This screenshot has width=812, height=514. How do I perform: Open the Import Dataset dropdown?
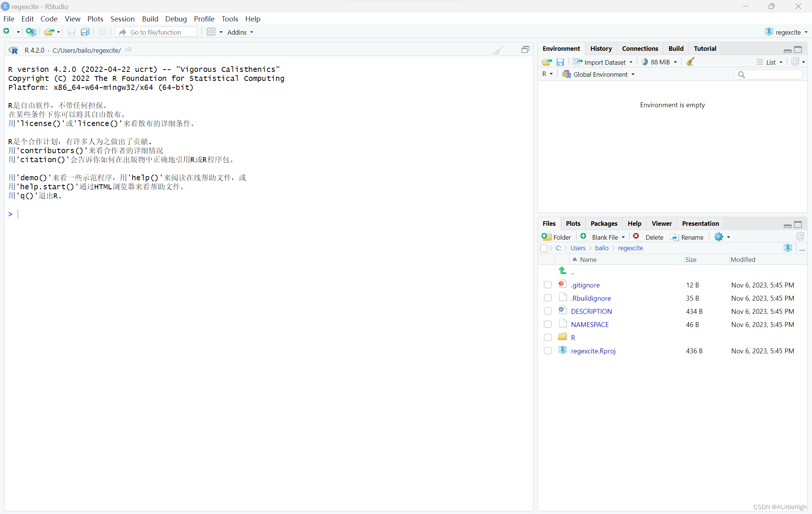click(603, 62)
